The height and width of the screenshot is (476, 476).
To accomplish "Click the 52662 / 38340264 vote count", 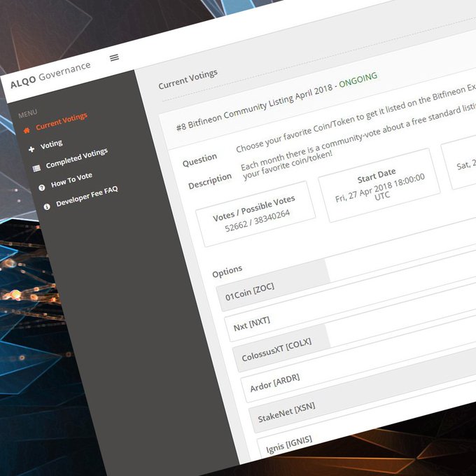I will click(257, 221).
